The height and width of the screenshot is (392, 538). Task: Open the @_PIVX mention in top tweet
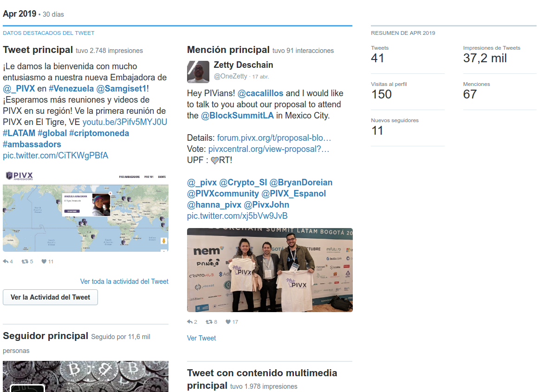(x=19, y=89)
